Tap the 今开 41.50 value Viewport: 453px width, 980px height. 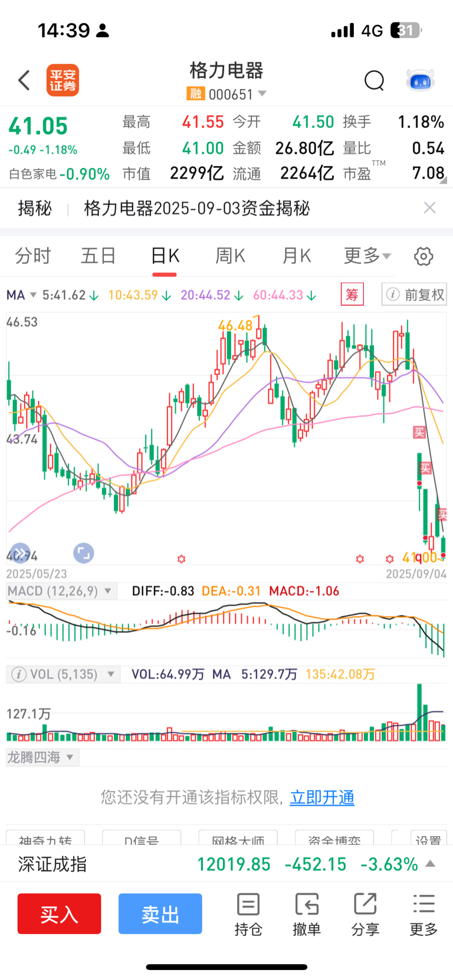(x=313, y=122)
